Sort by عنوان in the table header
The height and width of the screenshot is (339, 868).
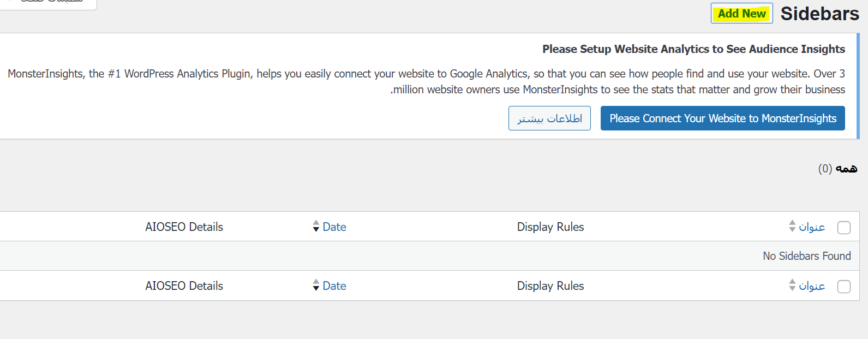(x=812, y=227)
